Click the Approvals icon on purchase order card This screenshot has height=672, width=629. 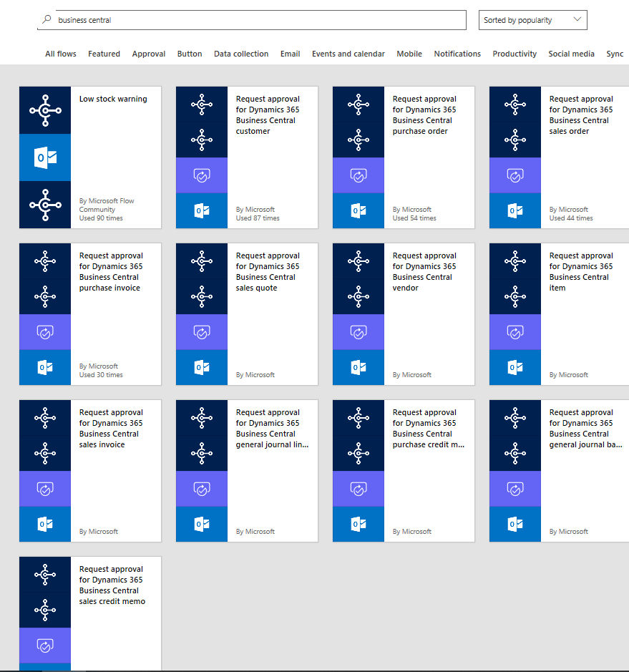359,175
